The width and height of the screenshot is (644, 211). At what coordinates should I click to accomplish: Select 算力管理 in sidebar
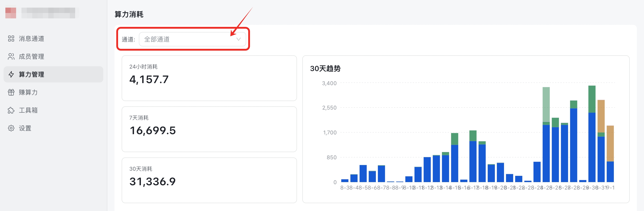tap(53, 74)
